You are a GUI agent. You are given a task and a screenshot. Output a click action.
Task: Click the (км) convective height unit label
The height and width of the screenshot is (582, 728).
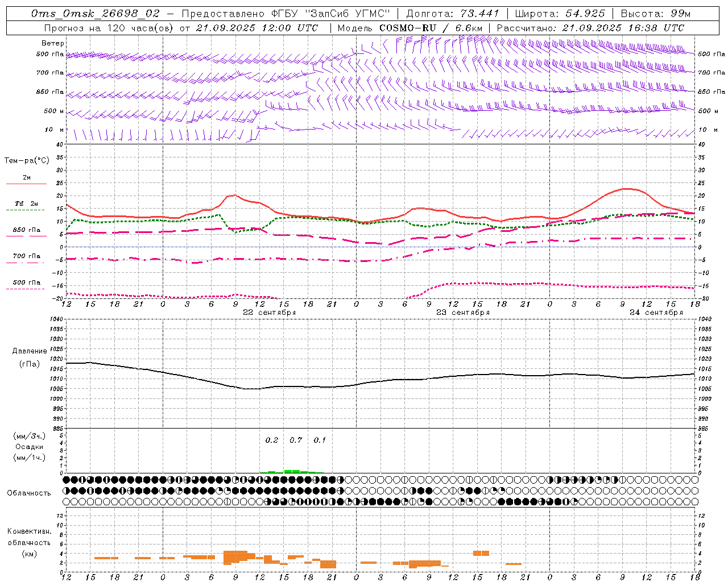[x=29, y=554]
